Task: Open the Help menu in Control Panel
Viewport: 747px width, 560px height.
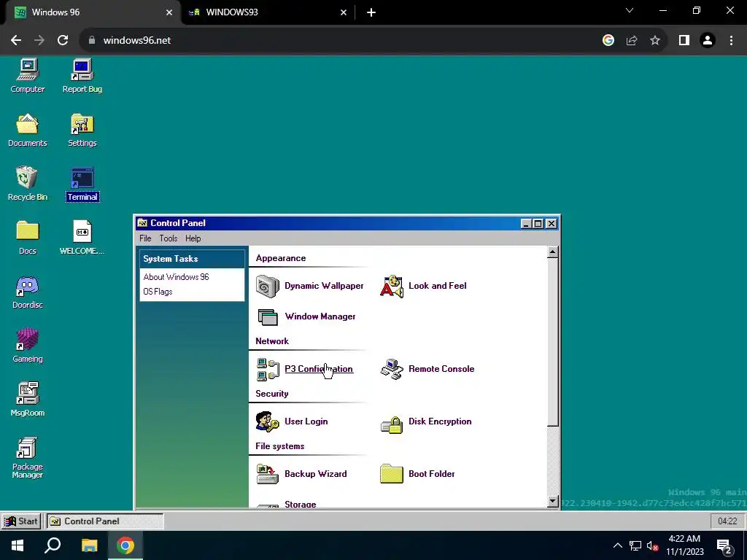Action: 193,238
